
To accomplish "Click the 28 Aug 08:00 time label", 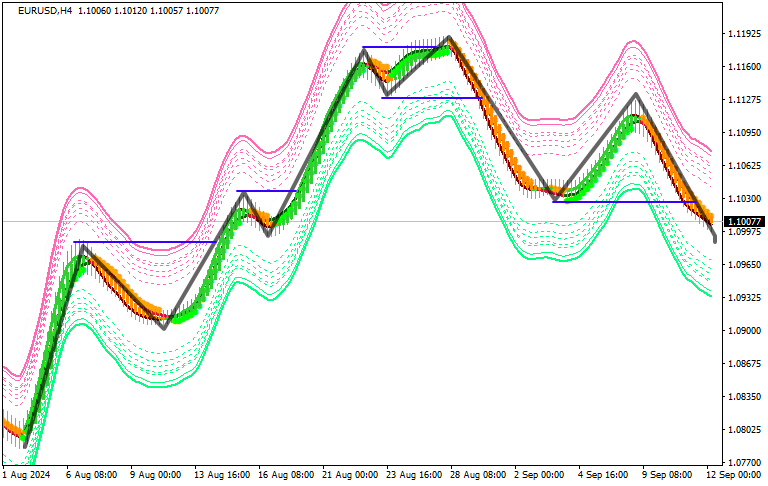I will coord(479,475).
